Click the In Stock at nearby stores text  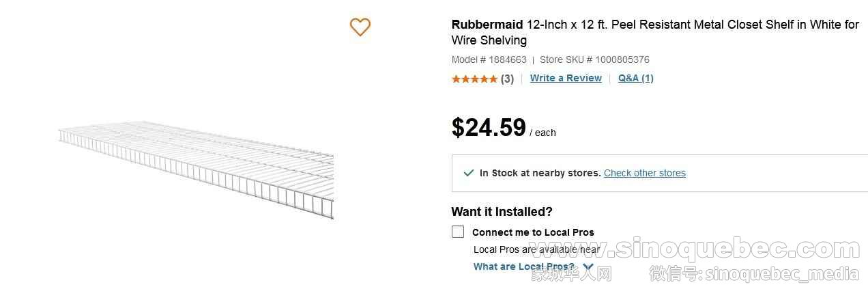point(540,173)
